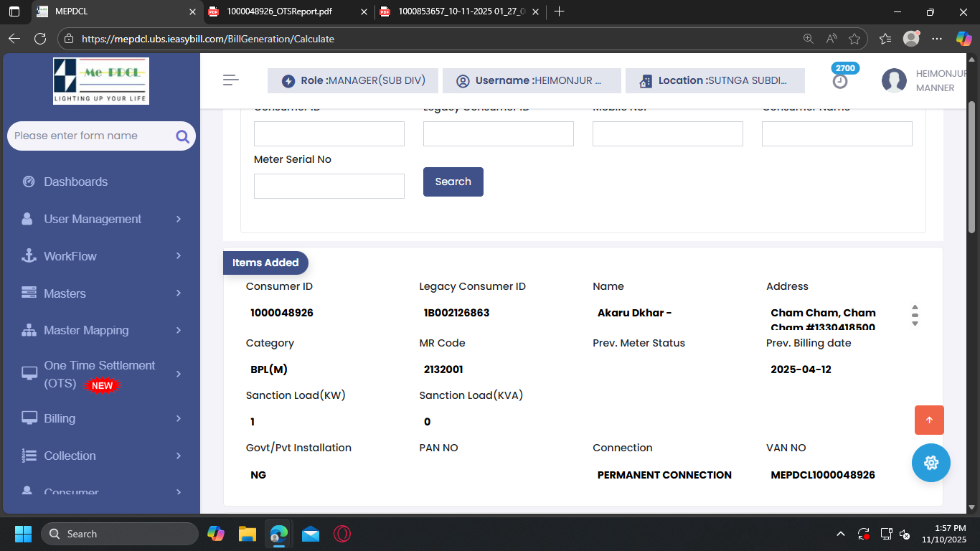980x551 pixels.
Task: Open the blue settings gear button
Action: pyautogui.click(x=930, y=463)
